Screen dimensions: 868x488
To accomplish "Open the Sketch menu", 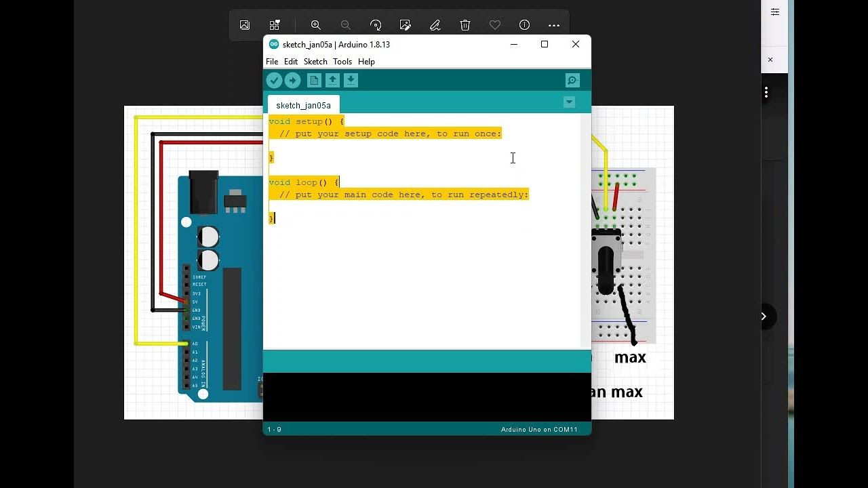I will pos(315,62).
